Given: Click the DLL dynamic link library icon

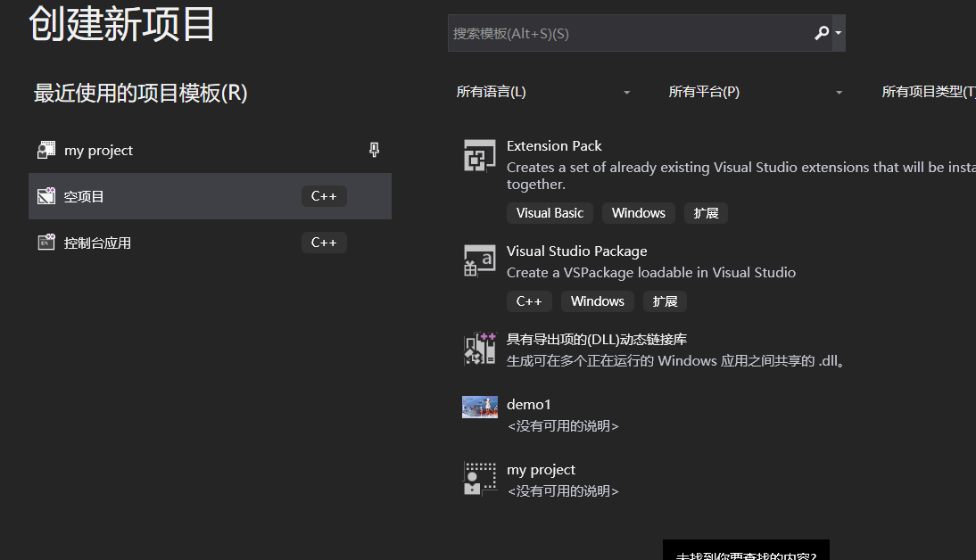Looking at the screenshot, I should tap(480, 349).
